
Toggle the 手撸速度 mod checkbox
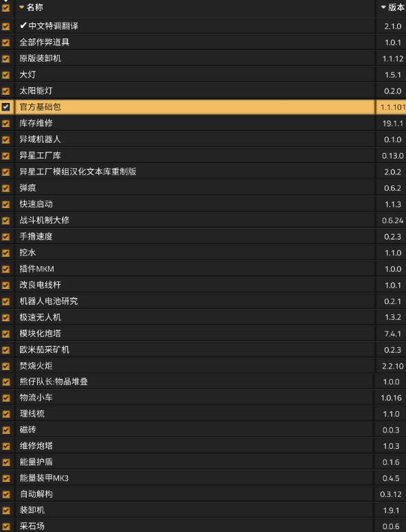[5, 236]
